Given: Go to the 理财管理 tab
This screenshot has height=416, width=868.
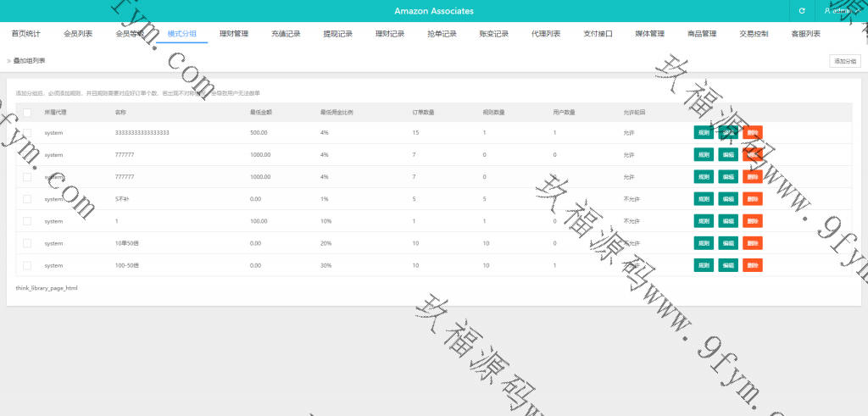Looking at the screenshot, I should click(x=234, y=35).
